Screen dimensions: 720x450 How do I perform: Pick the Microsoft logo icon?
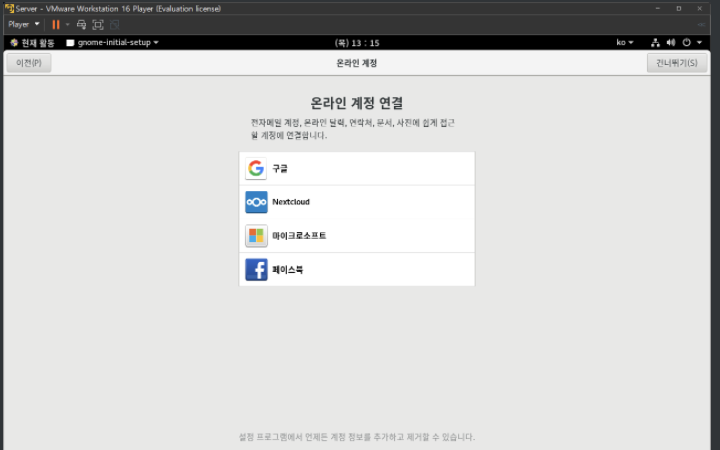coord(256,236)
